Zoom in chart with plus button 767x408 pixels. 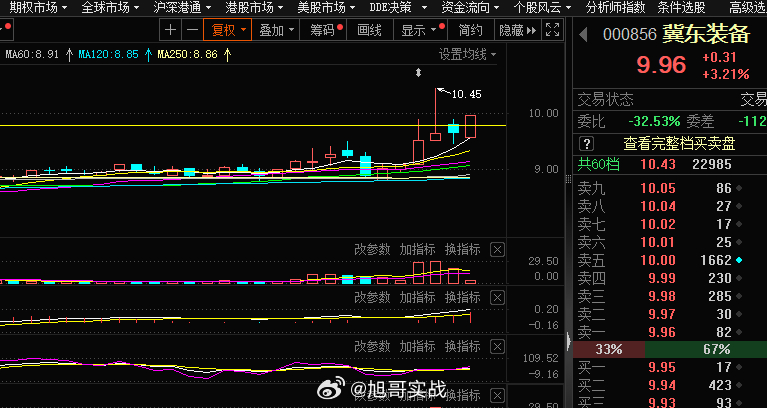[170, 30]
